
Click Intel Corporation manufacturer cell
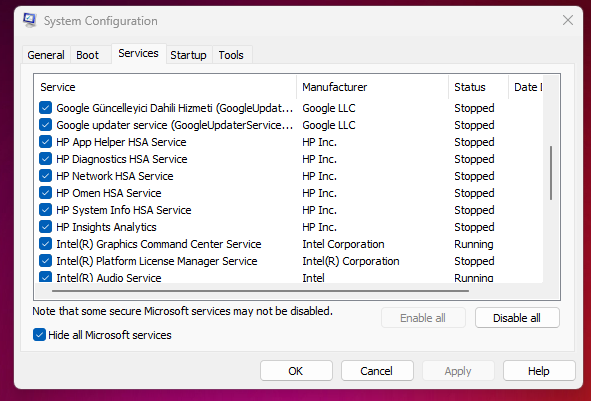pyautogui.click(x=343, y=244)
